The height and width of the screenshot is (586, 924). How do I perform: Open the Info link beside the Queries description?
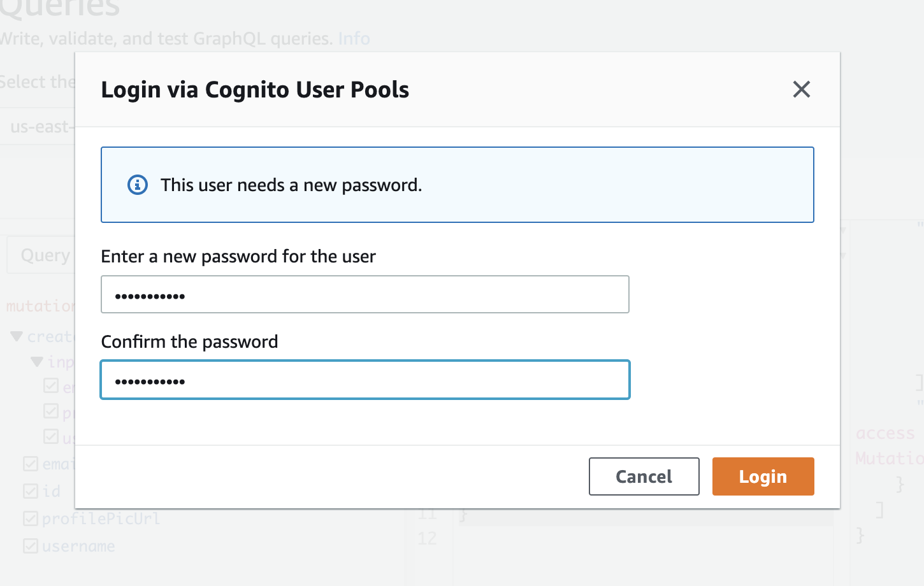click(354, 38)
